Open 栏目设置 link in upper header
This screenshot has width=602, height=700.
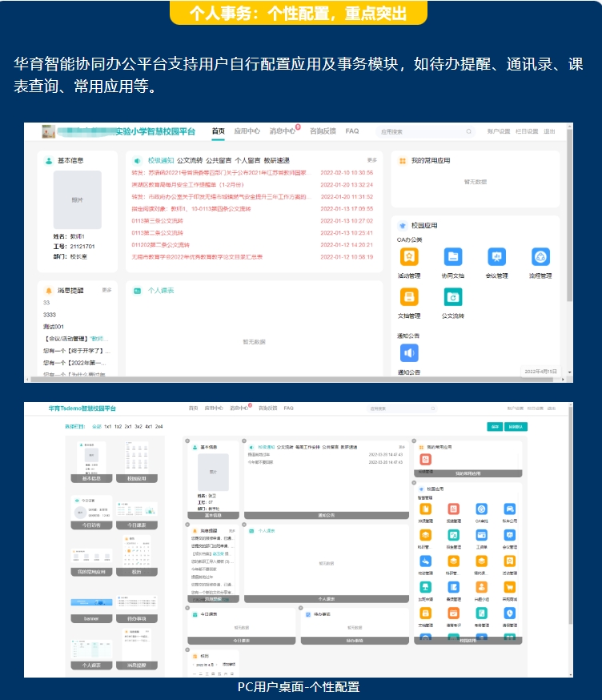[527, 131]
